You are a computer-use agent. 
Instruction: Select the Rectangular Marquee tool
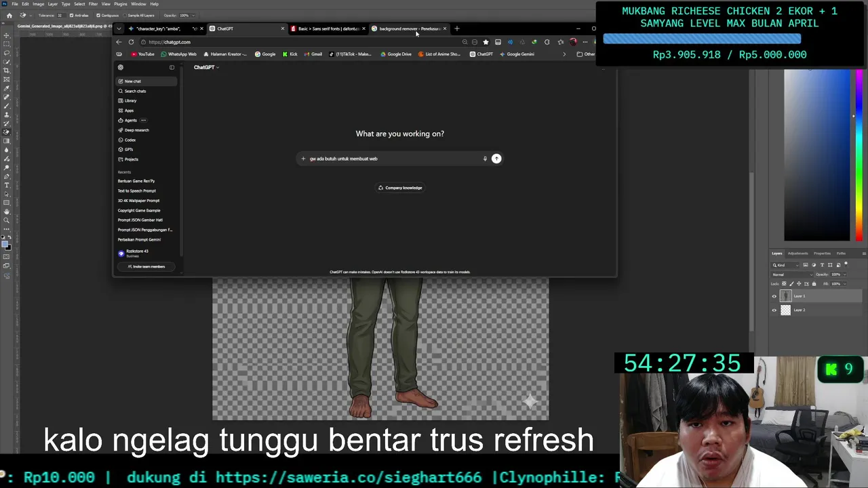point(7,43)
